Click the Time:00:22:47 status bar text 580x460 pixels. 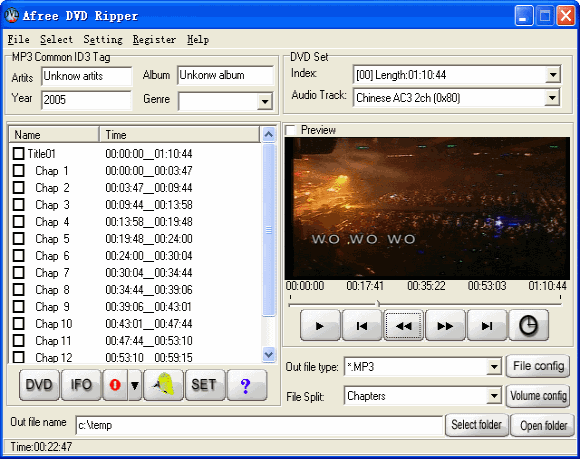pos(41,447)
